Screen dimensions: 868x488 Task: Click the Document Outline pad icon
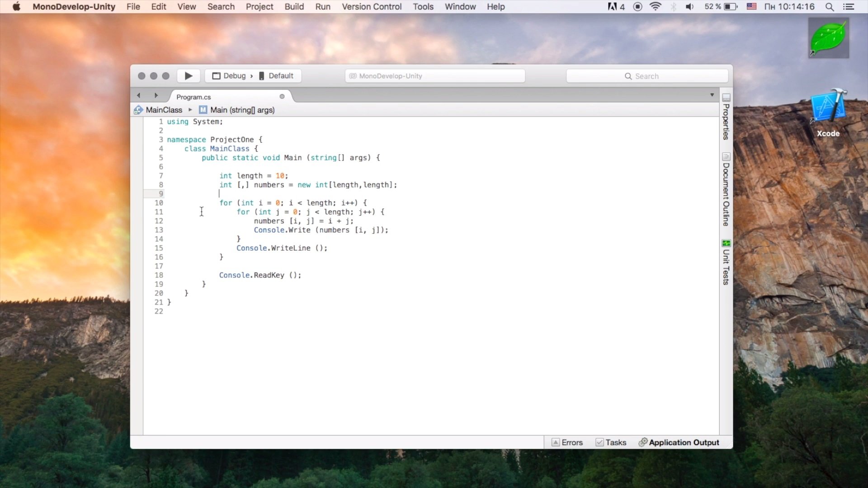(726, 156)
